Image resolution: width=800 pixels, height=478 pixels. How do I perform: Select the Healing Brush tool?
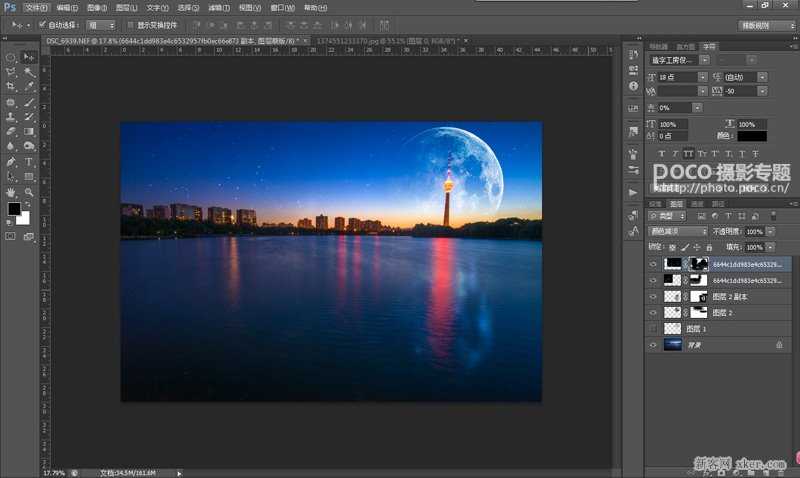point(11,102)
